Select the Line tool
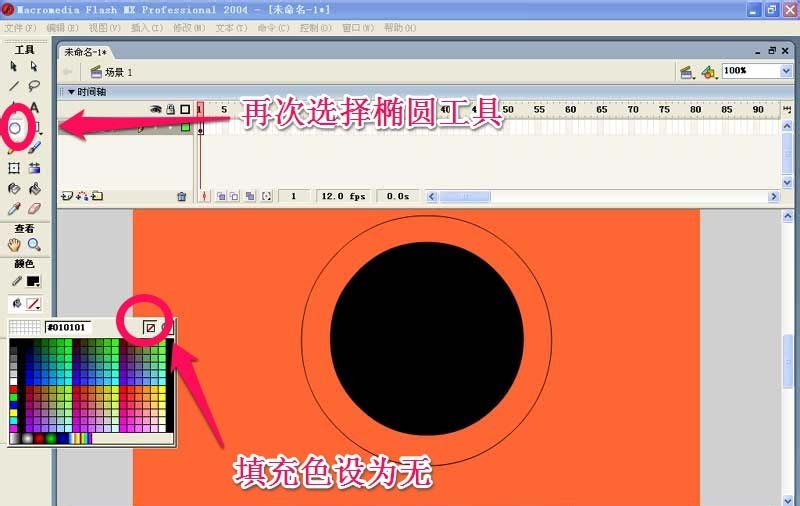 tap(14, 86)
